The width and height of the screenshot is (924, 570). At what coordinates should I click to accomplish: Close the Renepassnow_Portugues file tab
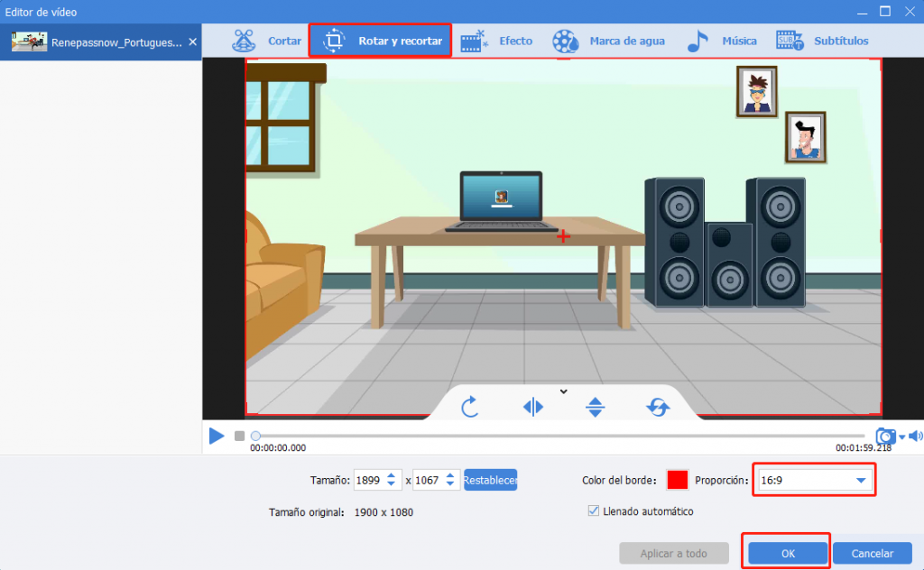193,41
